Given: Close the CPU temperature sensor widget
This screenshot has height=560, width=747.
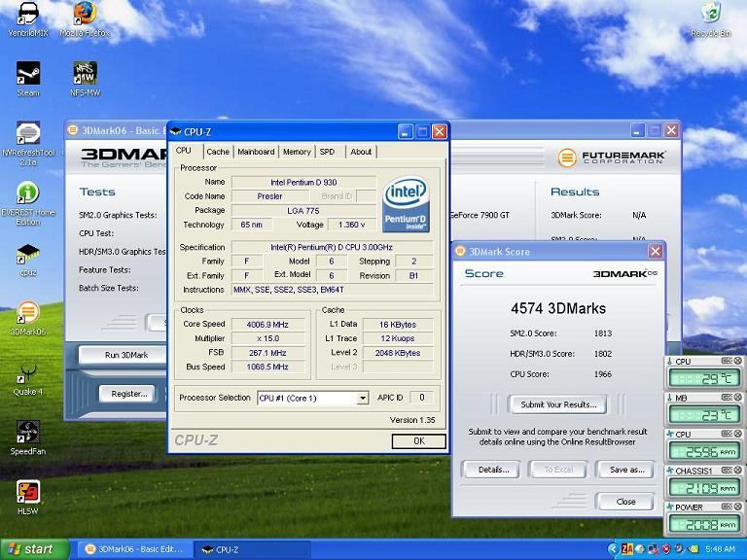Looking at the screenshot, I should click(x=737, y=361).
